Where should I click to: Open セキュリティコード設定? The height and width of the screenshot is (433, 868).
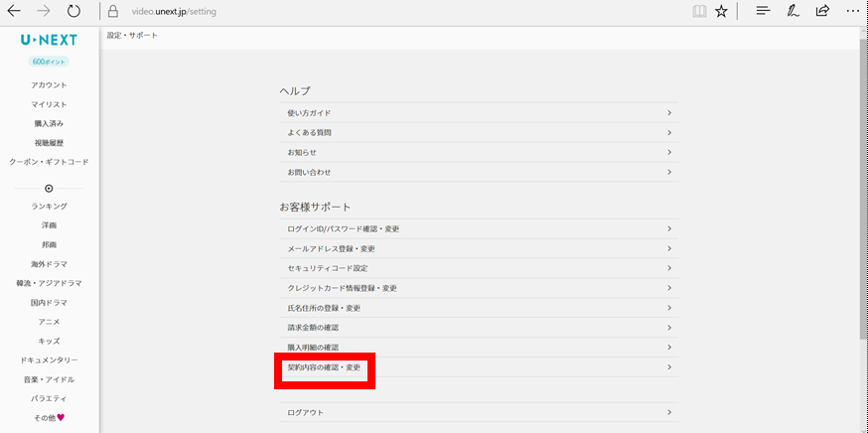coord(479,268)
